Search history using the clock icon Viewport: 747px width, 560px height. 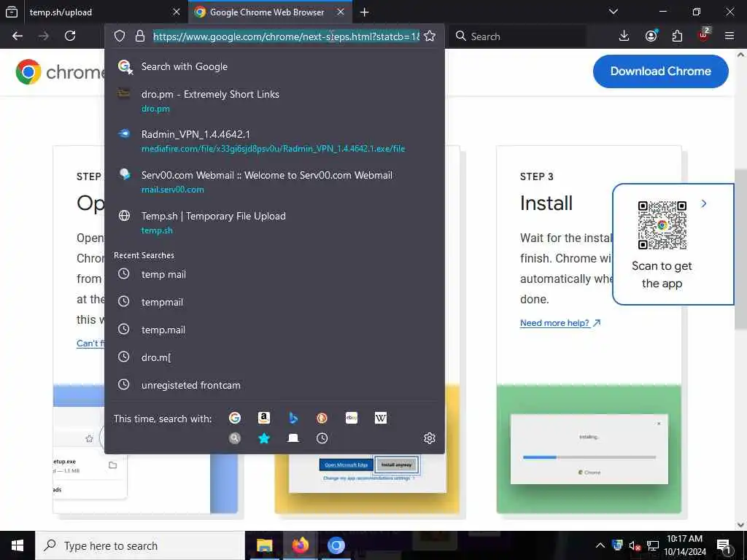(322, 438)
